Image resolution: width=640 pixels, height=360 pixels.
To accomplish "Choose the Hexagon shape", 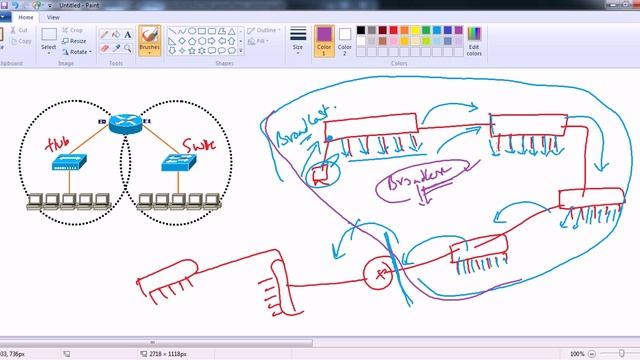I will click(x=202, y=41).
